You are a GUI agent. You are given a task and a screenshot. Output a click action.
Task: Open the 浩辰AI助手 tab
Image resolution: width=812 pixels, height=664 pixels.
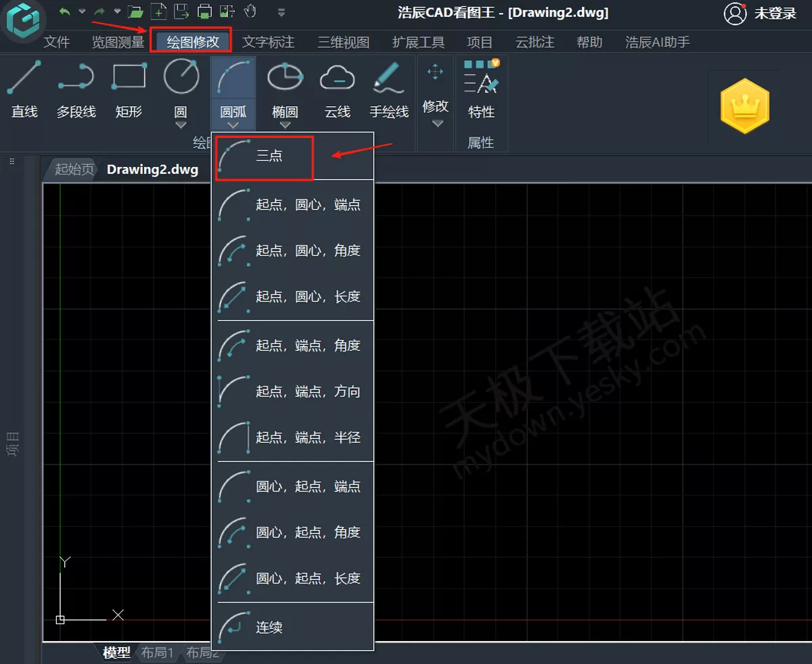(658, 42)
